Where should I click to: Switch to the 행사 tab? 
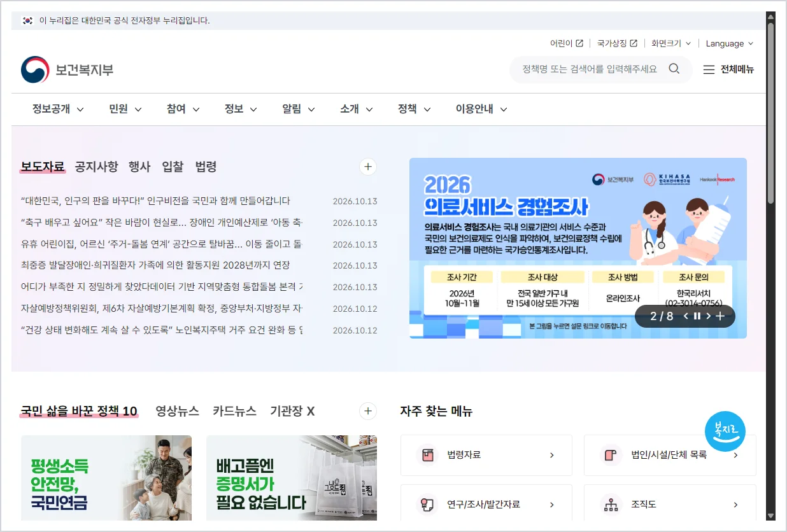point(139,167)
